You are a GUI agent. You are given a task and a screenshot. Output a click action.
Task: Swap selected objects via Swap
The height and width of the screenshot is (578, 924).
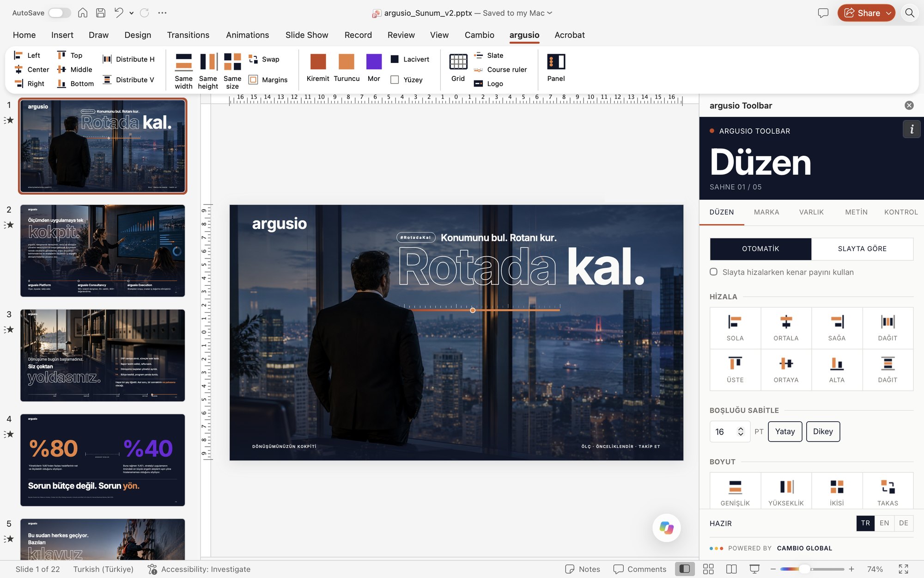[264, 59]
